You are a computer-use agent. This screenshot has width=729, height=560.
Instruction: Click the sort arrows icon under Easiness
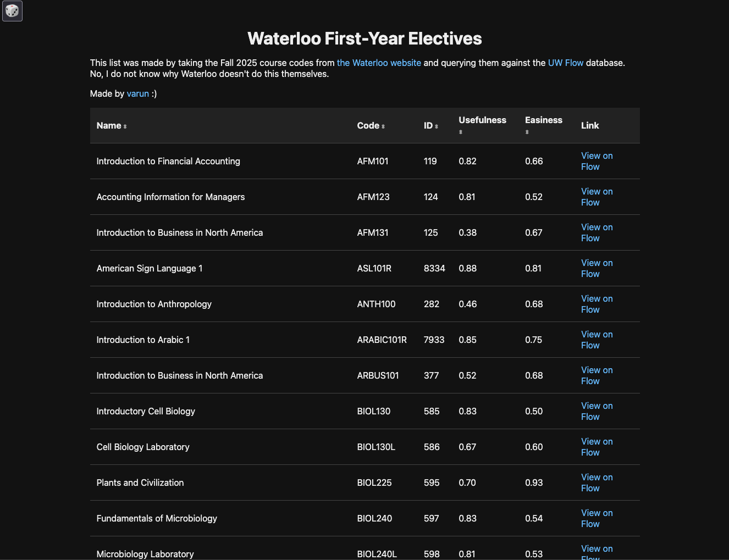click(527, 132)
